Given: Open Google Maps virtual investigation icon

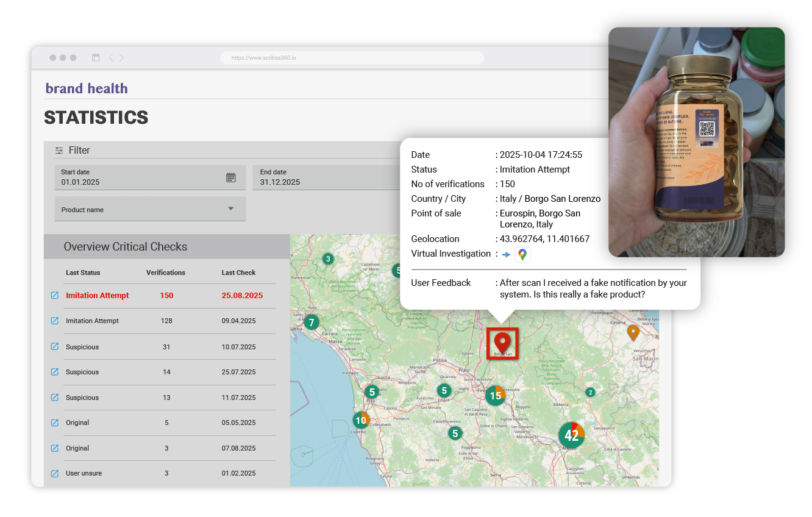Looking at the screenshot, I should pos(522,255).
